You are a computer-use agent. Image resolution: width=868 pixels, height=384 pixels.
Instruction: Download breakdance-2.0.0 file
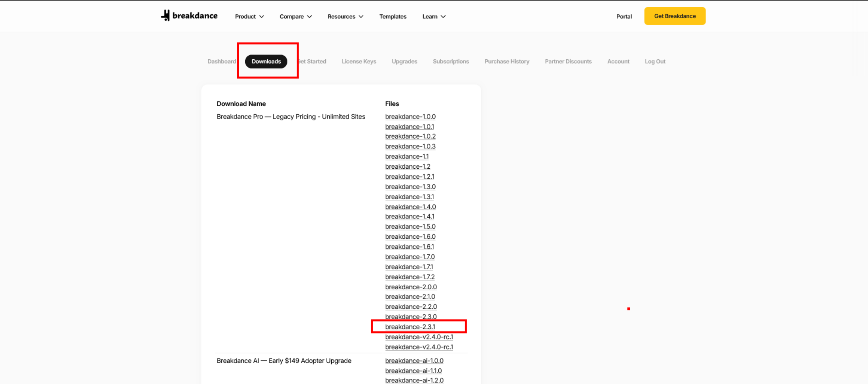pos(411,287)
